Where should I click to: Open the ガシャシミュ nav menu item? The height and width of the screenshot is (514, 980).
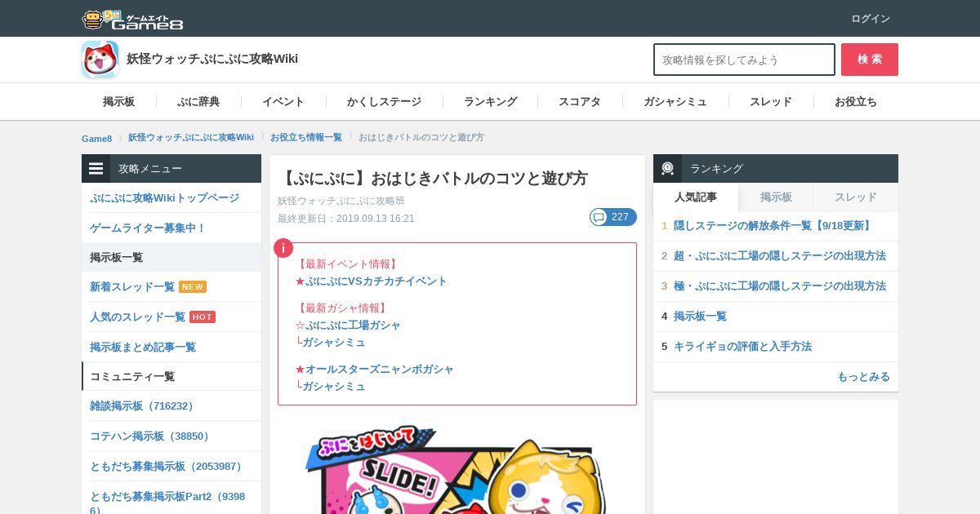pos(675,102)
